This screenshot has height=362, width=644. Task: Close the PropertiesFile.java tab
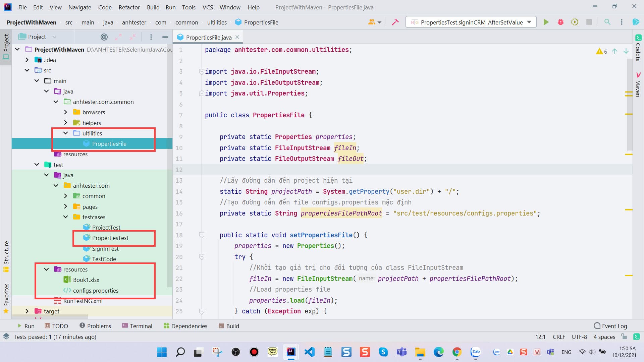point(237,37)
